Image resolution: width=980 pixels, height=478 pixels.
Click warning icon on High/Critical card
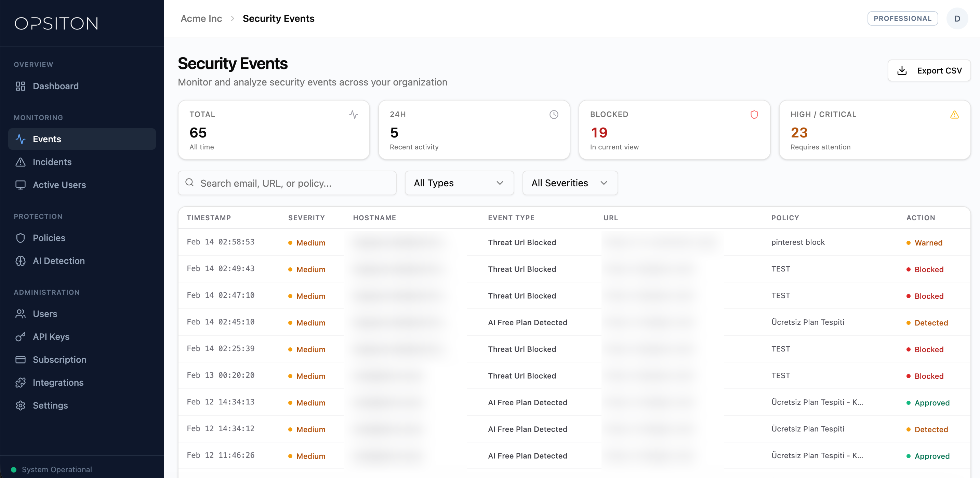tap(954, 114)
